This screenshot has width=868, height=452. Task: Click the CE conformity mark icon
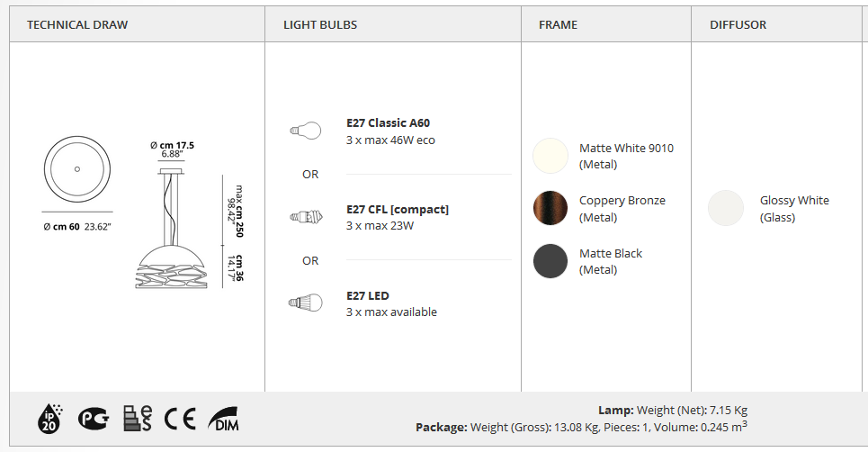[x=180, y=419]
